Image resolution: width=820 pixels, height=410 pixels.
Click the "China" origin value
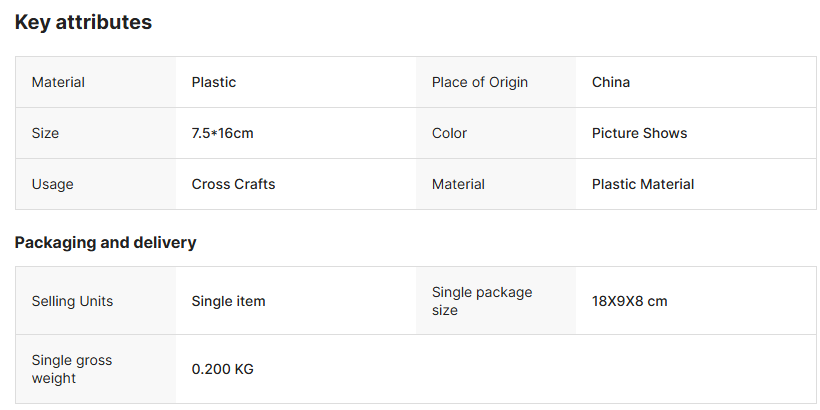611,82
